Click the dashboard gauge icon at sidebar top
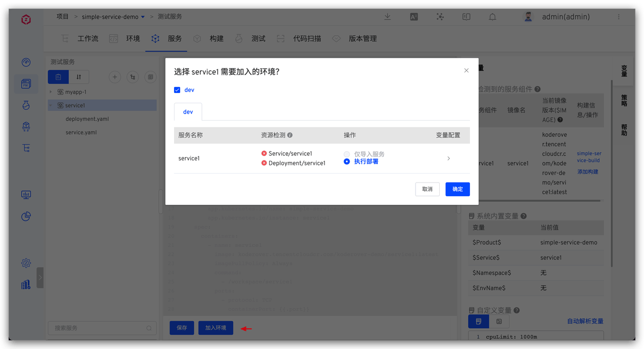Screen dimensions: 644x349 pos(26,62)
